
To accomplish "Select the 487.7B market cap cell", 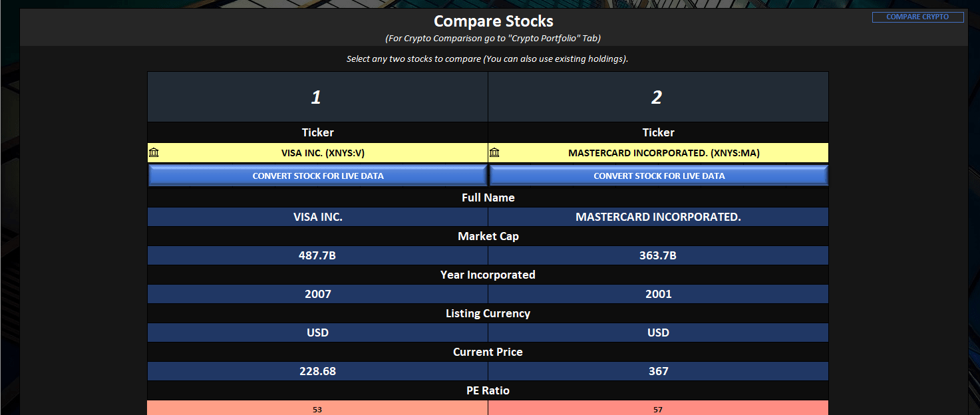I will pos(317,255).
